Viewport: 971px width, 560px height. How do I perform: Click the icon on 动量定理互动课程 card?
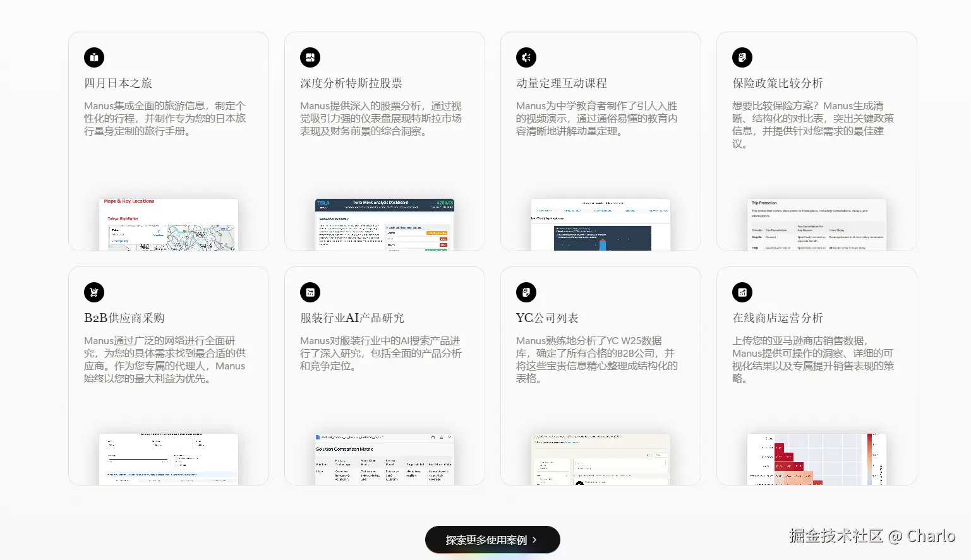(526, 57)
